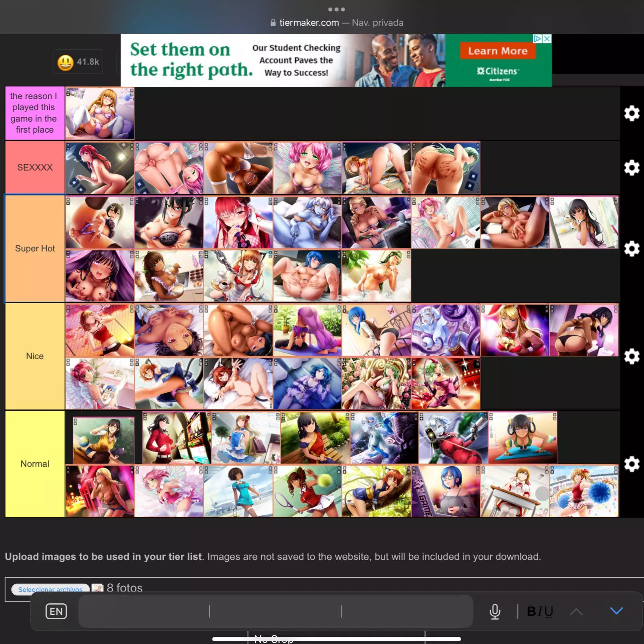Open settings gear for the Super Hot tier
644x644 pixels.
coord(632,249)
